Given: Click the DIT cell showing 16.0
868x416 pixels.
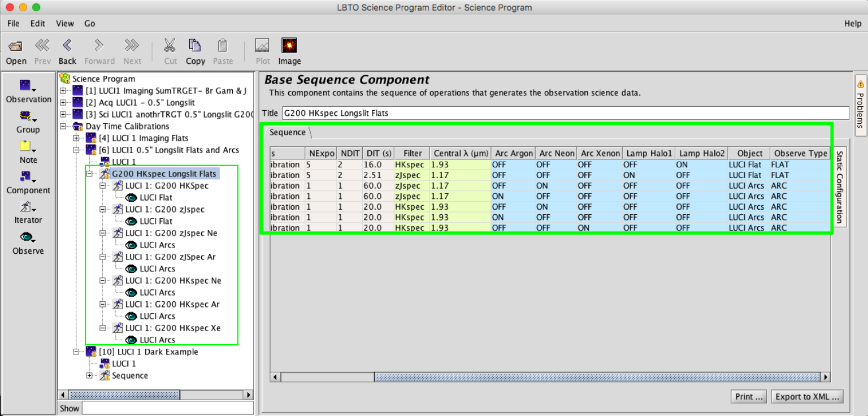Looking at the screenshot, I should tap(378, 164).
